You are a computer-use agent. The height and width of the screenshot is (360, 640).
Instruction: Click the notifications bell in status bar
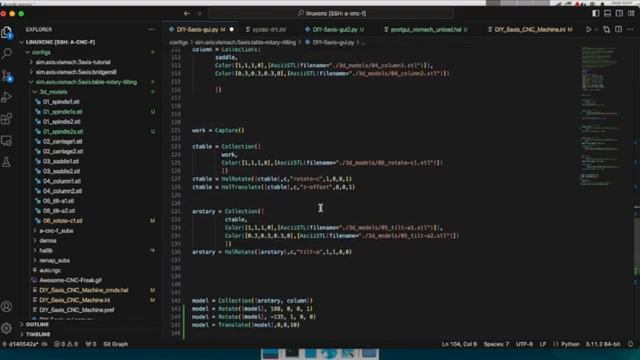click(631, 344)
